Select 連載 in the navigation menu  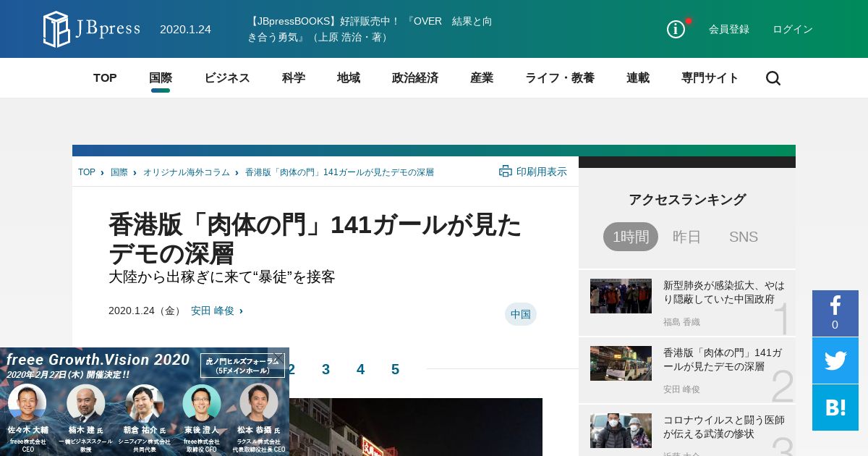pos(638,78)
